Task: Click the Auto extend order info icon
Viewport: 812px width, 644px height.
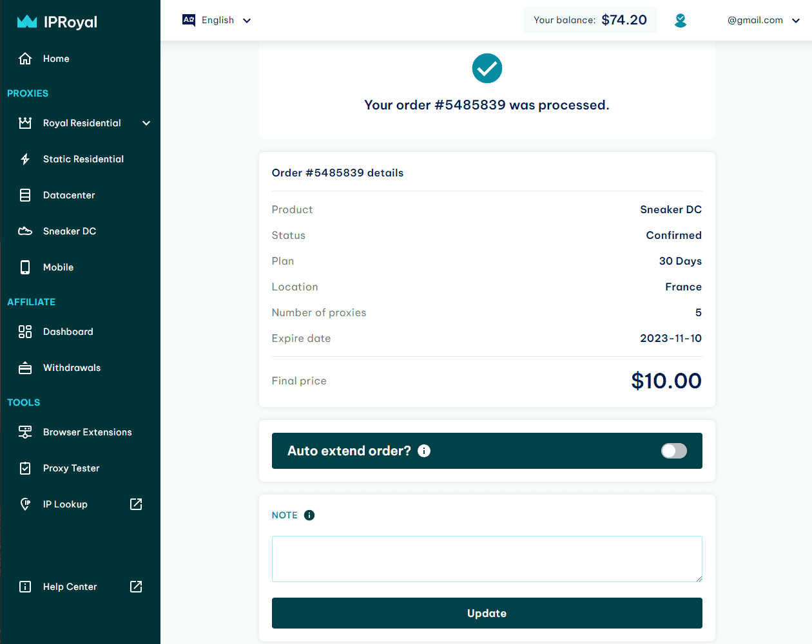Action: tap(424, 451)
